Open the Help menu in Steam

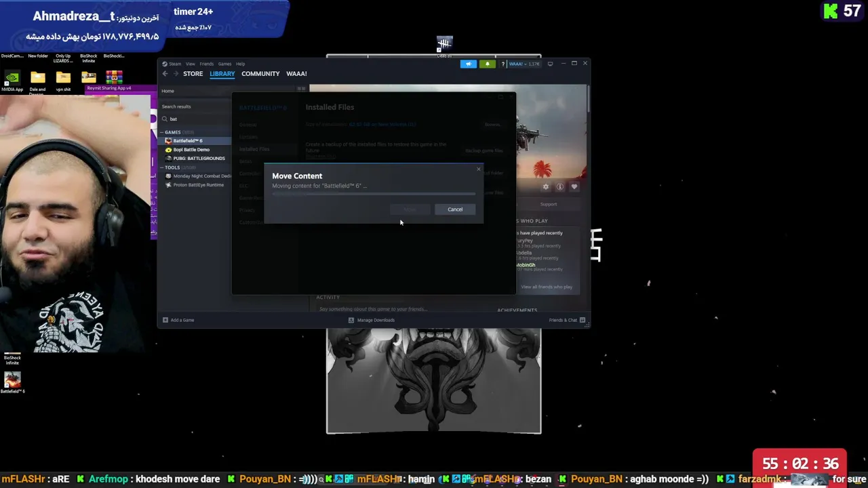240,64
